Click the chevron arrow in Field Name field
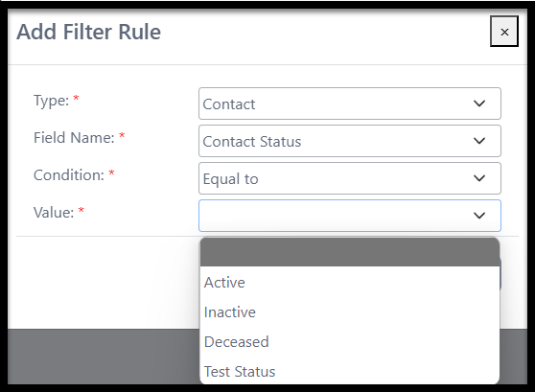The height and width of the screenshot is (392, 535). (479, 141)
